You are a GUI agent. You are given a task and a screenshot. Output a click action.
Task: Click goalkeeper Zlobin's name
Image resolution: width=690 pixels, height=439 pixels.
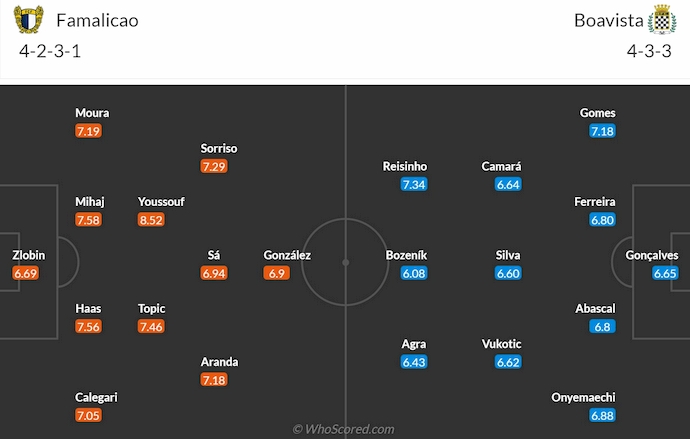[28, 255]
